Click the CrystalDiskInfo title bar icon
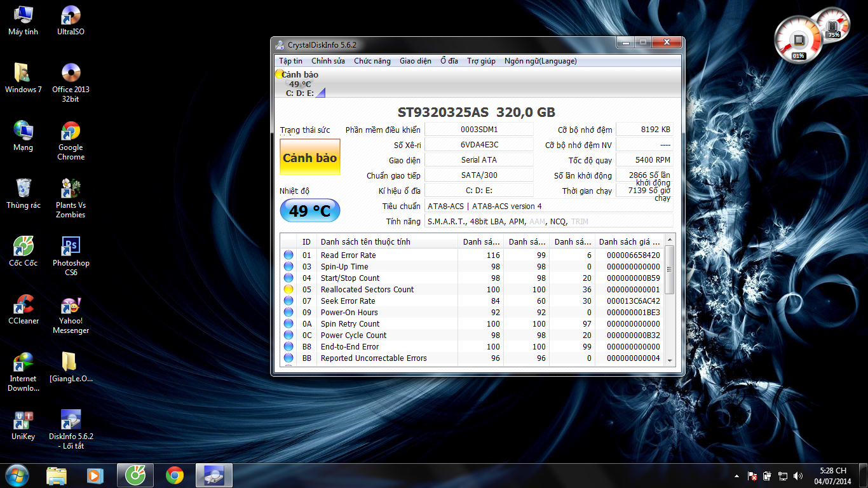The height and width of the screenshot is (488, 868). coord(280,44)
